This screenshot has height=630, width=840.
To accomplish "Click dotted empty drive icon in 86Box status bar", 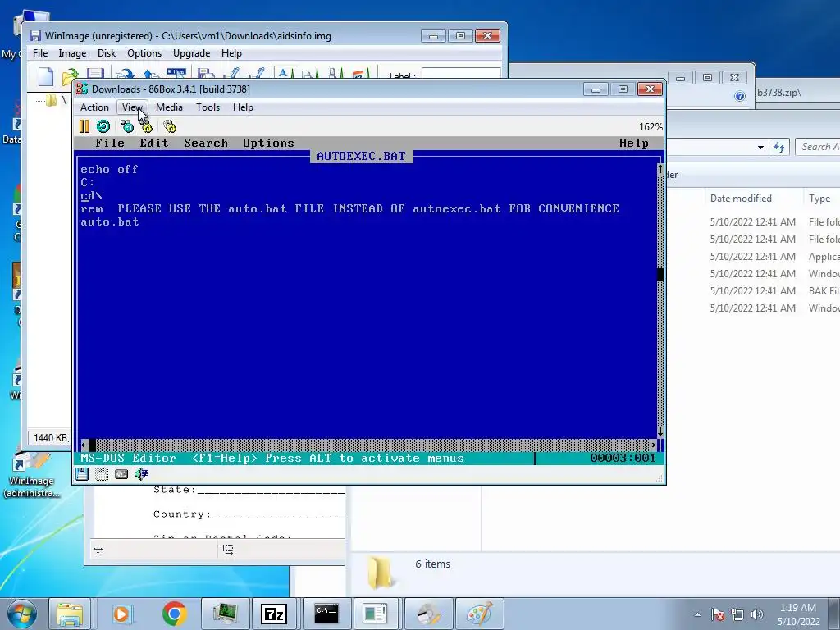I will (x=102, y=473).
